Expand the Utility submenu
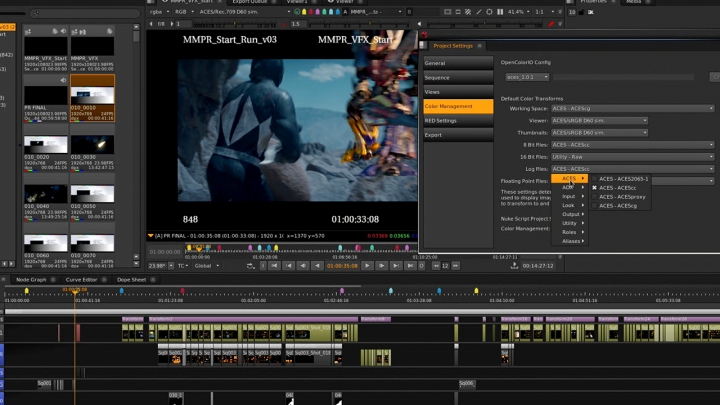The image size is (720, 405). click(x=571, y=223)
